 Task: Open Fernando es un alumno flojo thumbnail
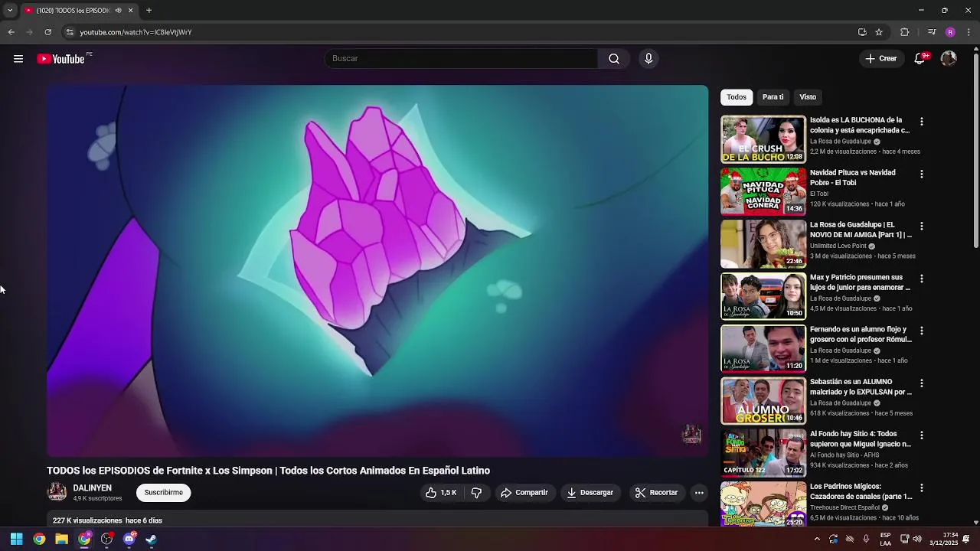tap(763, 348)
